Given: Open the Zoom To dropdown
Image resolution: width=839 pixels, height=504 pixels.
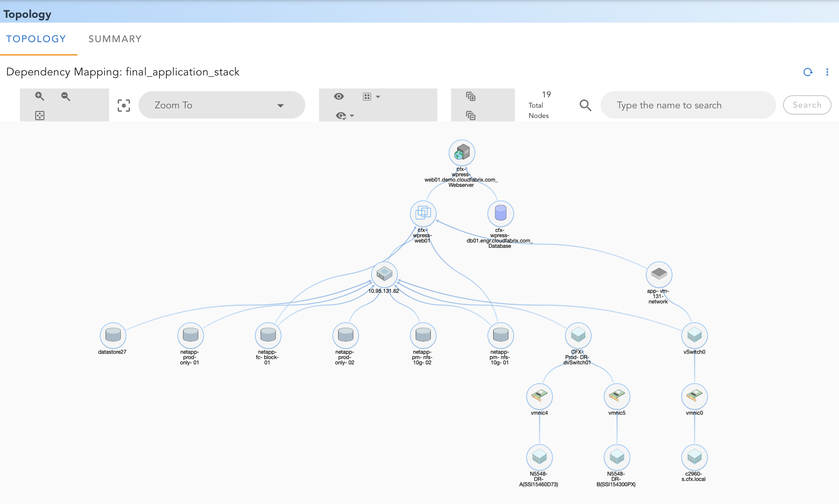Looking at the screenshot, I should (222, 105).
